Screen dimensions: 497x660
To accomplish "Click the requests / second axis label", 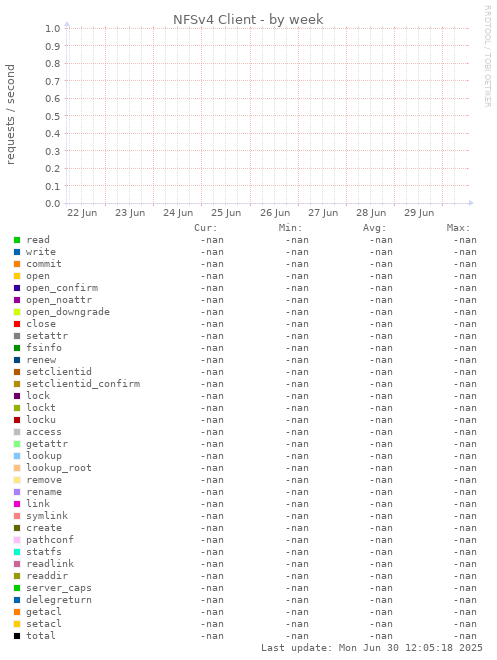I will 10,114.
